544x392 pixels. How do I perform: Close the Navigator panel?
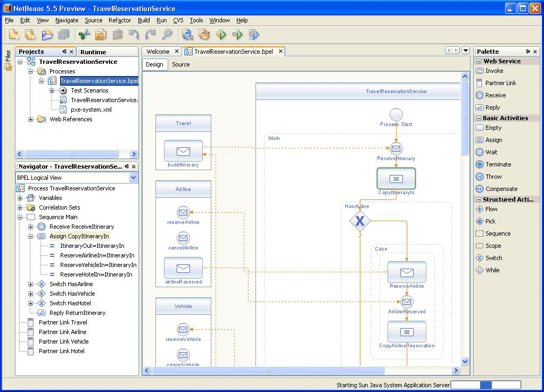134,166
